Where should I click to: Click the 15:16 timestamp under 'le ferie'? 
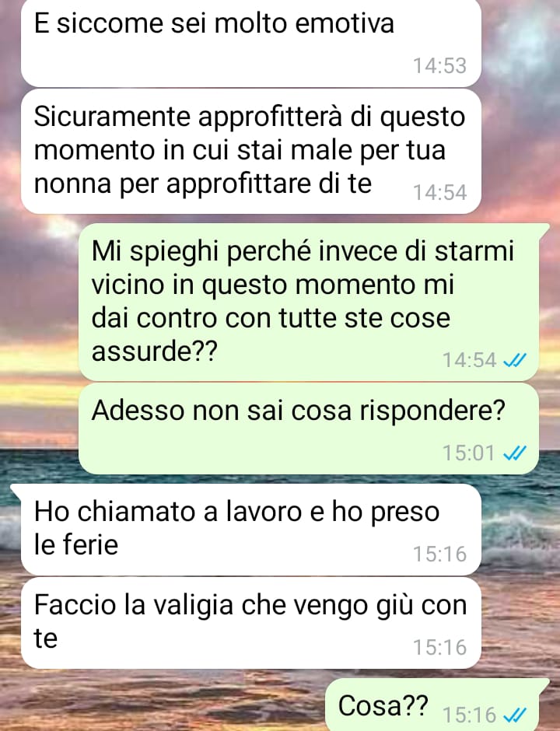click(x=439, y=554)
